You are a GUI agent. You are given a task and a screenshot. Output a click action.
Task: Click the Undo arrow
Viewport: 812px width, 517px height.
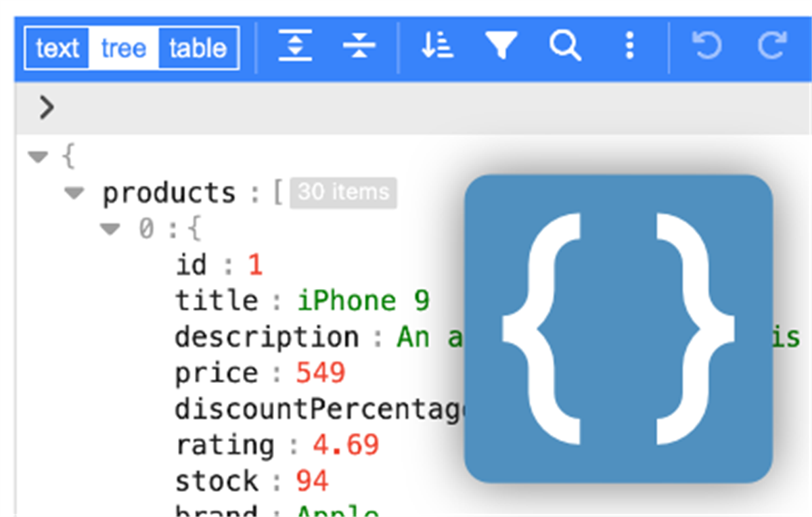[707, 47]
